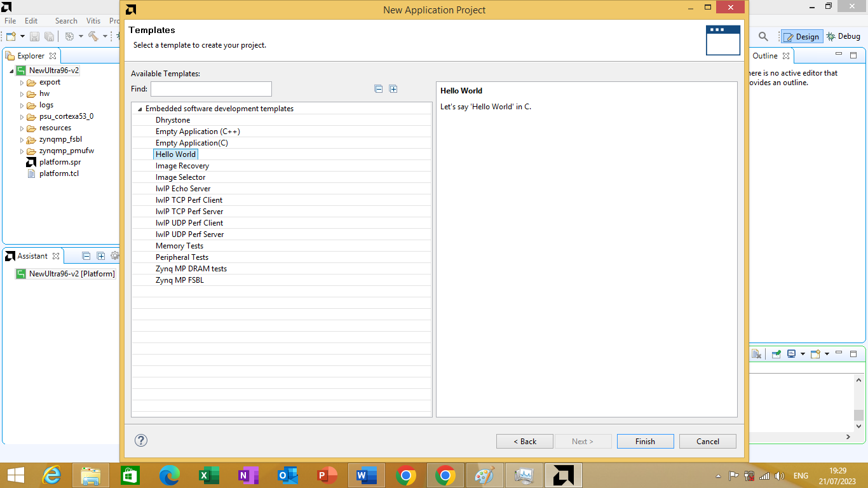This screenshot has width=868, height=488.
Task: Expand the hw folder
Action: point(22,94)
